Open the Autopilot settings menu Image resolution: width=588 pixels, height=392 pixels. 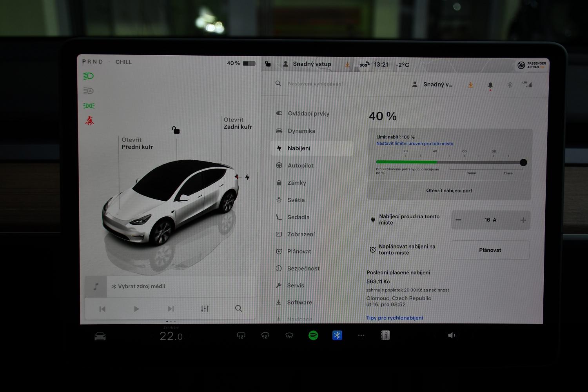300,165
